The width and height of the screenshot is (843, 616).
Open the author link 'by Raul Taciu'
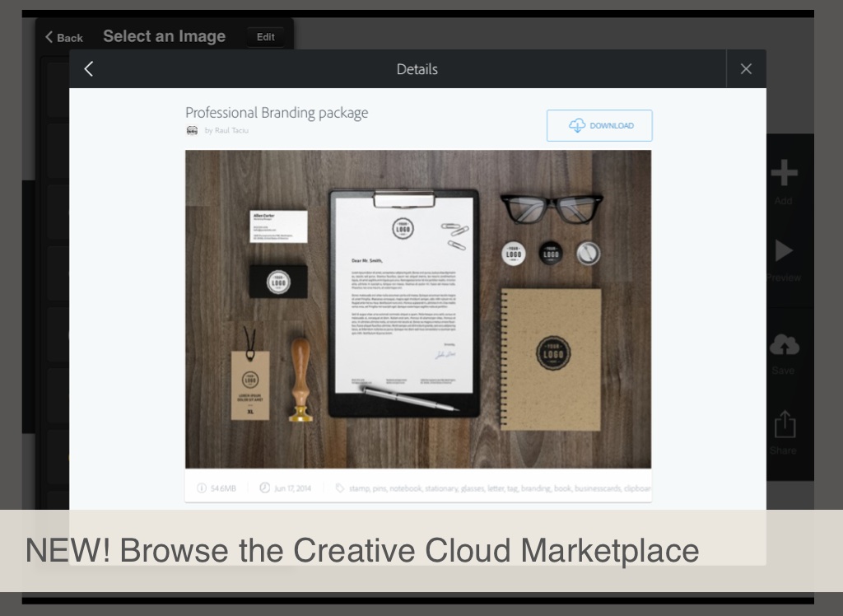tap(226, 130)
